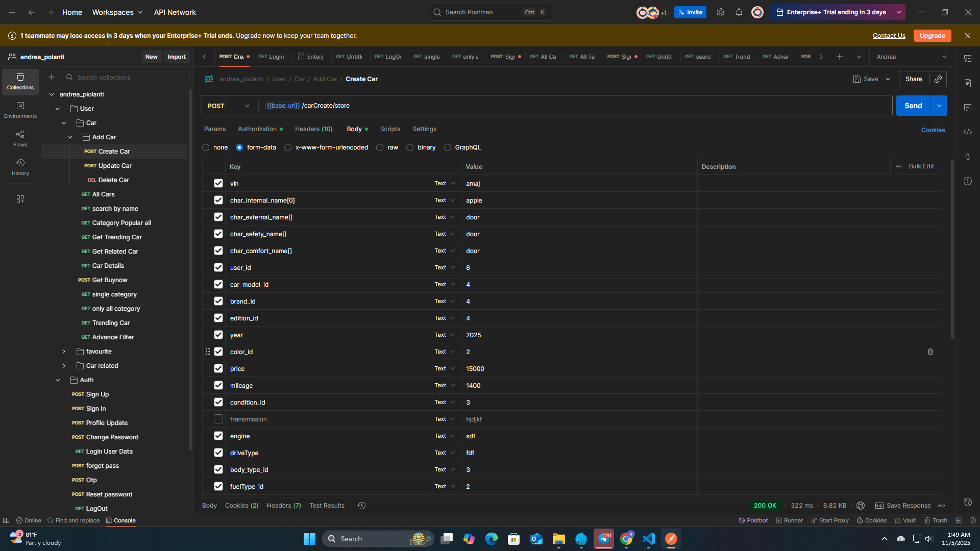Open Google Chrome from the taskbar
Screen dimensions: 980x551
pyautogui.click(x=626, y=539)
